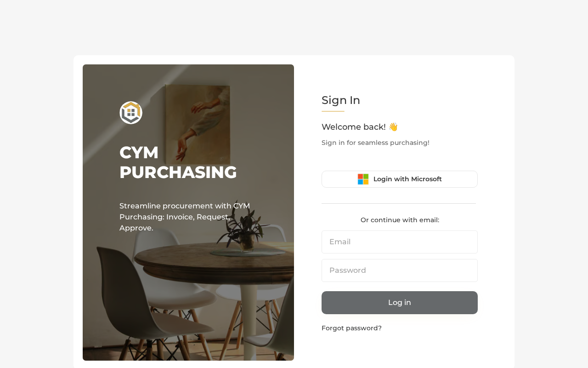The height and width of the screenshot is (368, 588).
Task: Submit with the Log in button
Action: pos(400,303)
